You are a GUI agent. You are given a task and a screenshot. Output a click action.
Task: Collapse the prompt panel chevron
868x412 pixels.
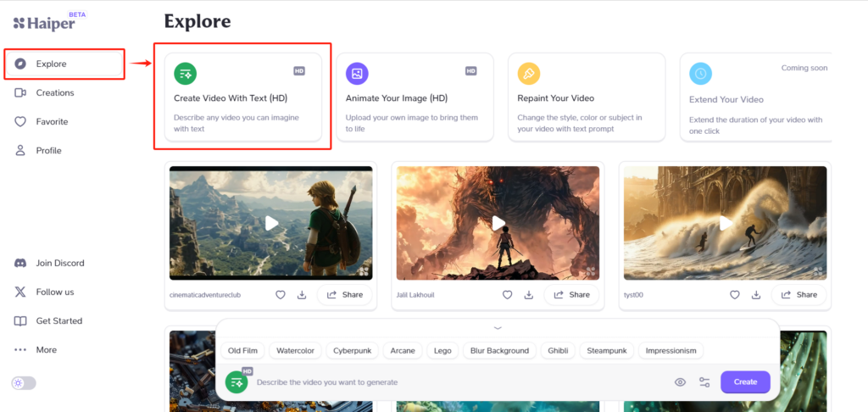click(498, 328)
